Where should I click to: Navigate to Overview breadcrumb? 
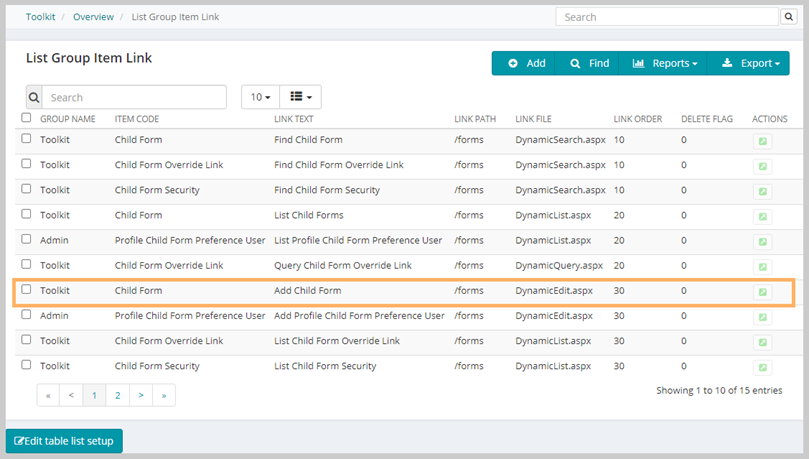[x=93, y=17]
